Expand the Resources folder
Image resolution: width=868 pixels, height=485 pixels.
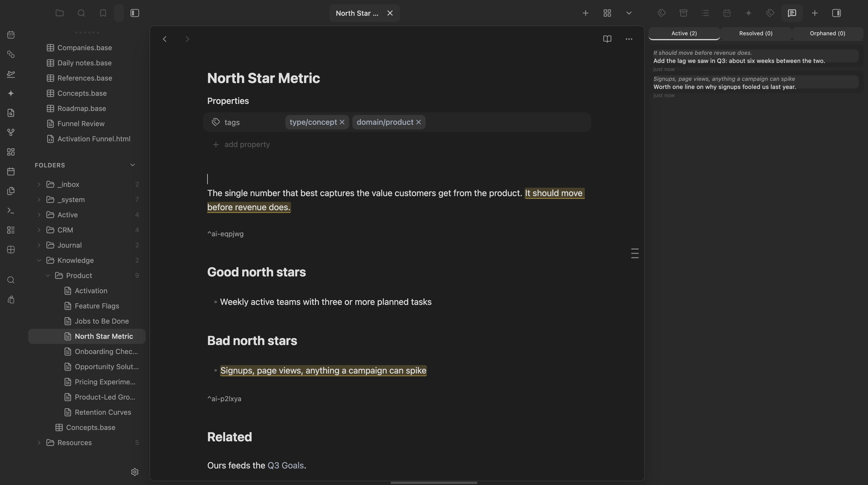point(39,442)
